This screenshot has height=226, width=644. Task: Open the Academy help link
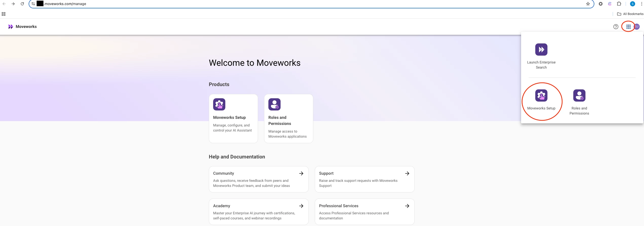[259, 212]
